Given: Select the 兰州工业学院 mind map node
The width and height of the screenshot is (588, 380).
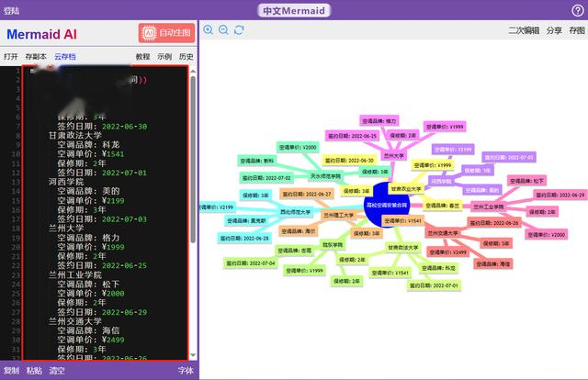Looking at the screenshot, I should pyautogui.click(x=488, y=207).
